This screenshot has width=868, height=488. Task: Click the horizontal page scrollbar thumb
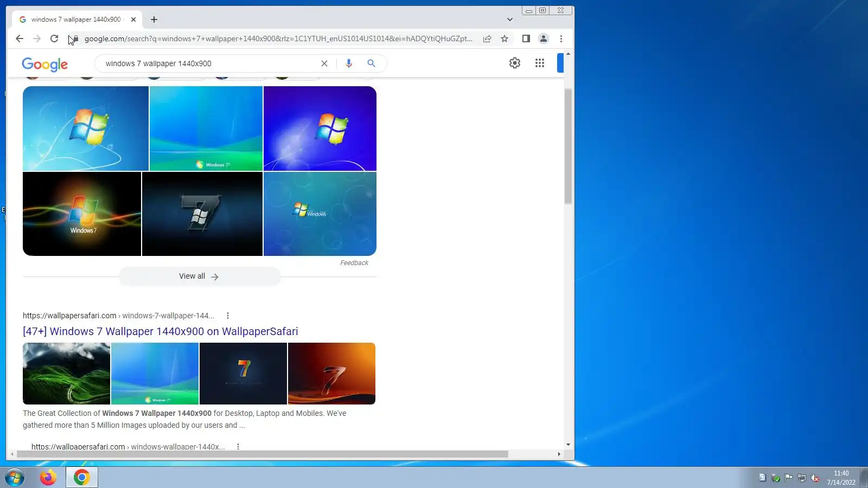pyautogui.click(x=263, y=454)
